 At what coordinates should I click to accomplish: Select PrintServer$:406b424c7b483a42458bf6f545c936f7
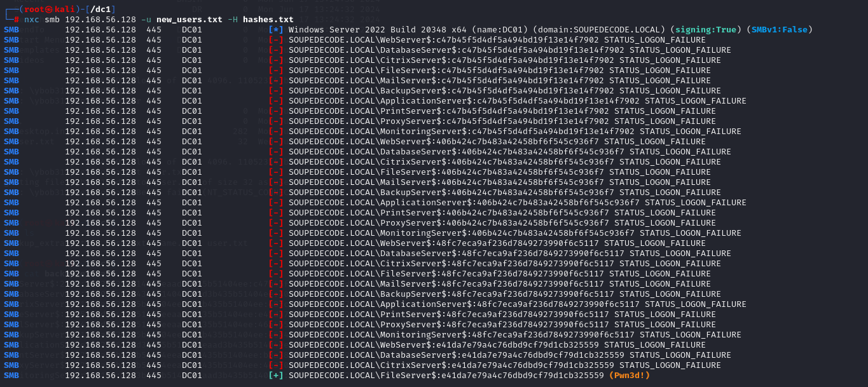click(495, 213)
